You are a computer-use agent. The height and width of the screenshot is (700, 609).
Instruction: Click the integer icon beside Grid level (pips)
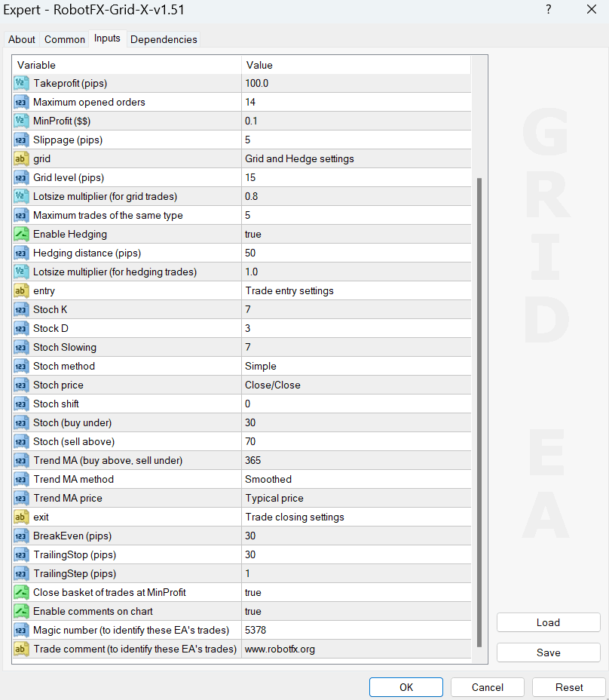(21, 178)
